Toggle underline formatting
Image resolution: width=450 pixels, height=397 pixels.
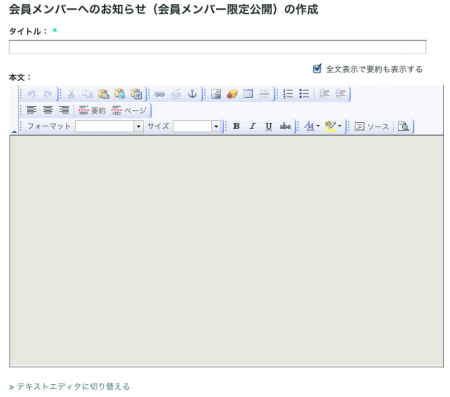tap(269, 126)
